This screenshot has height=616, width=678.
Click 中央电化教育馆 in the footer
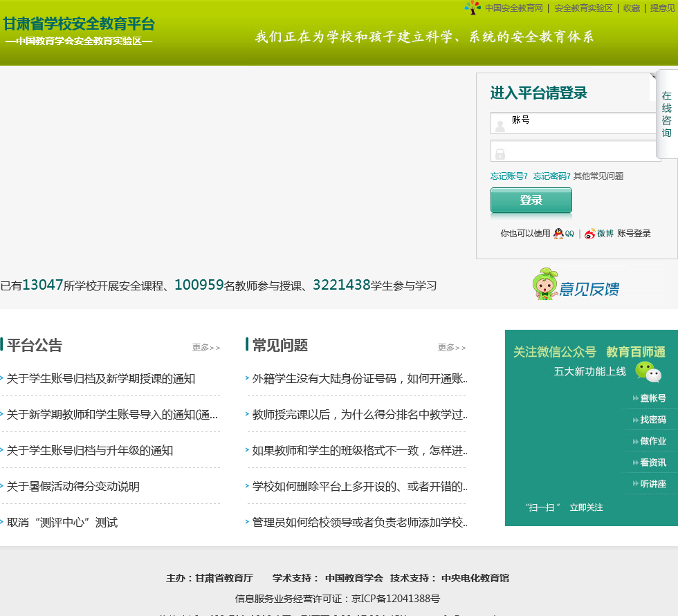pyautogui.click(x=475, y=578)
